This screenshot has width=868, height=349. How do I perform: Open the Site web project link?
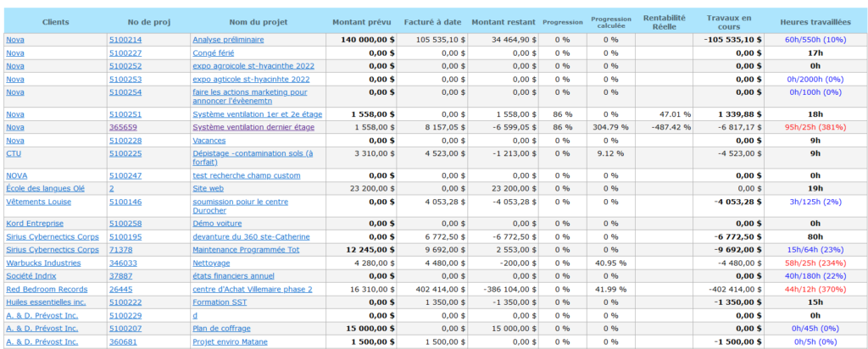click(209, 189)
